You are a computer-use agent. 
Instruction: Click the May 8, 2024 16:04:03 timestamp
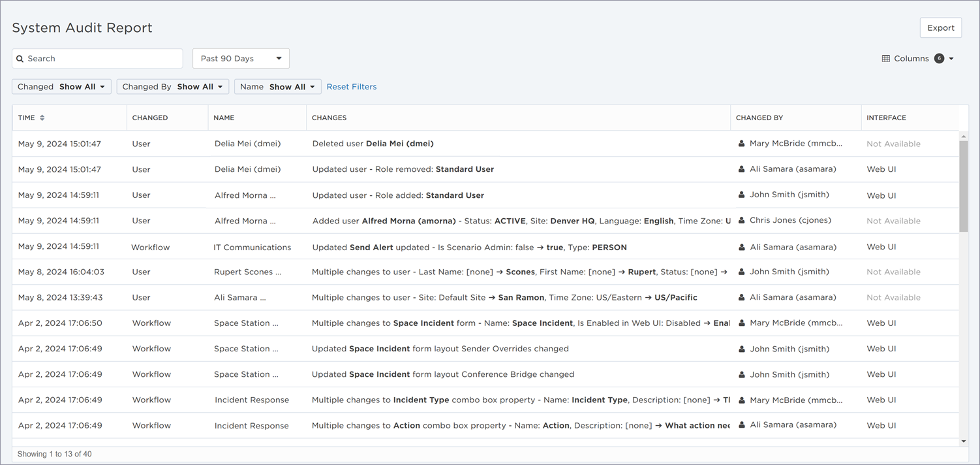tap(61, 272)
